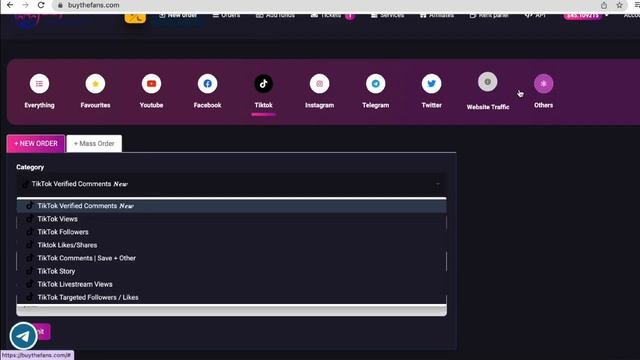
Task: Open the floating Telegram chat bubble
Action: coord(23,336)
